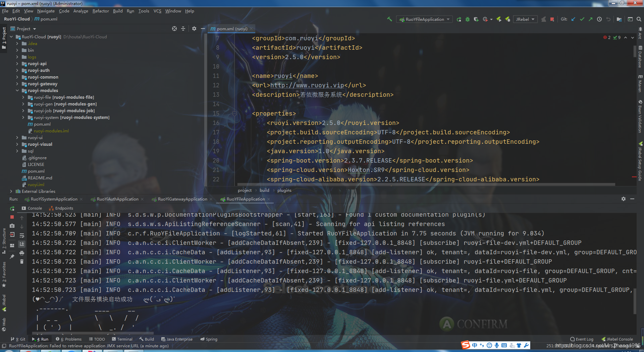Viewport: 644px width, 352px height.
Task: Open the VCS menu
Action: coord(157,11)
